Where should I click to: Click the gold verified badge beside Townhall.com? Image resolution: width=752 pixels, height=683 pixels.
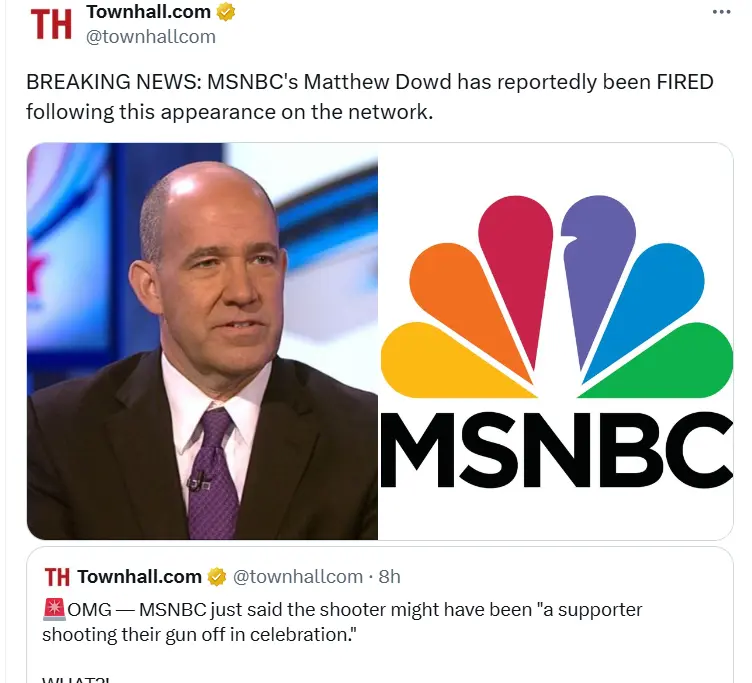pos(226,12)
